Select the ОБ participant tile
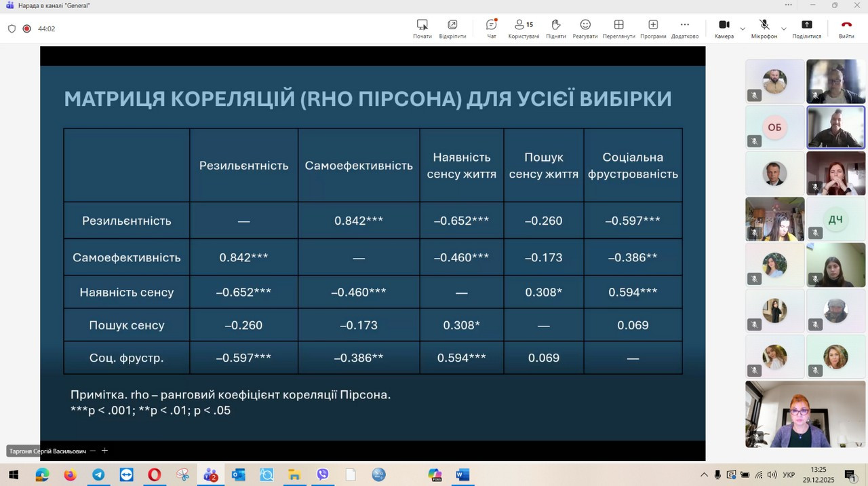The image size is (868, 486). point(774,127)
